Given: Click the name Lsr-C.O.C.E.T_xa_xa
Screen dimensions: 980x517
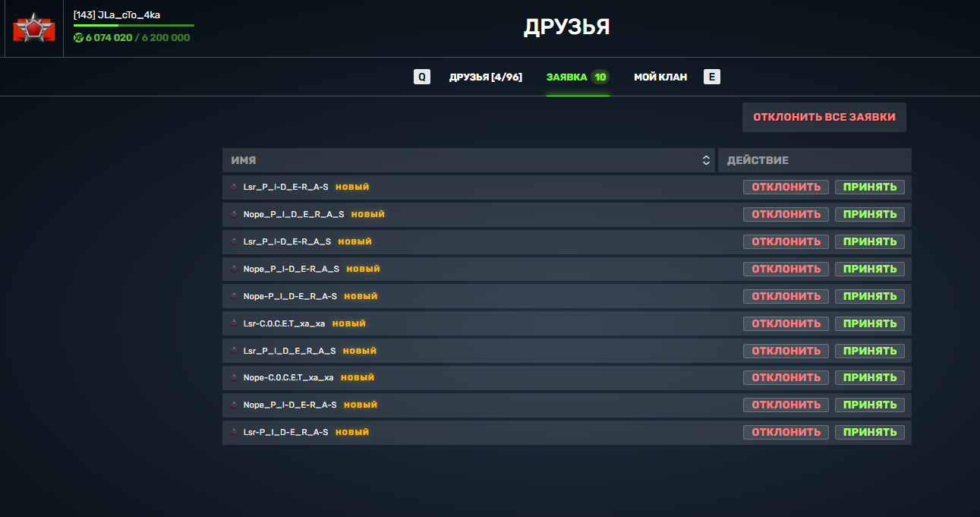Looking at the screenshot, I should (x=284, y=323).
